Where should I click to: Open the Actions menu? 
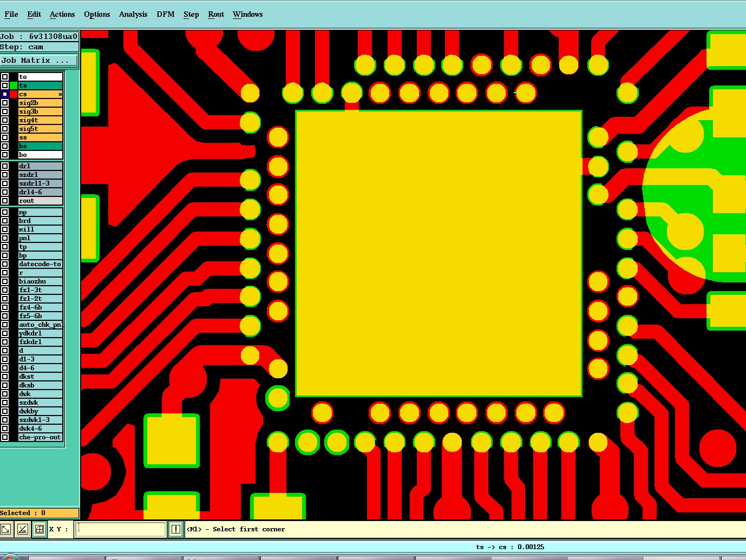tap(62, 14)
